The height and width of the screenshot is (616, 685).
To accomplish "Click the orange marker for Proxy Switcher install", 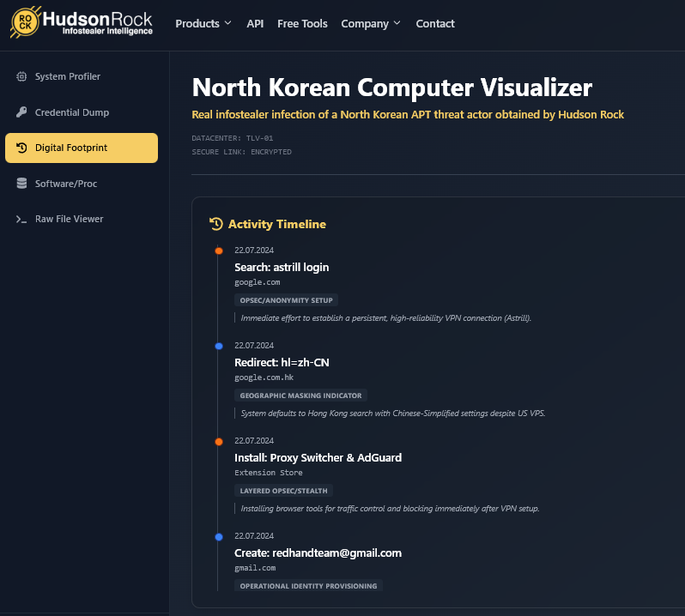I will point(219,442).
